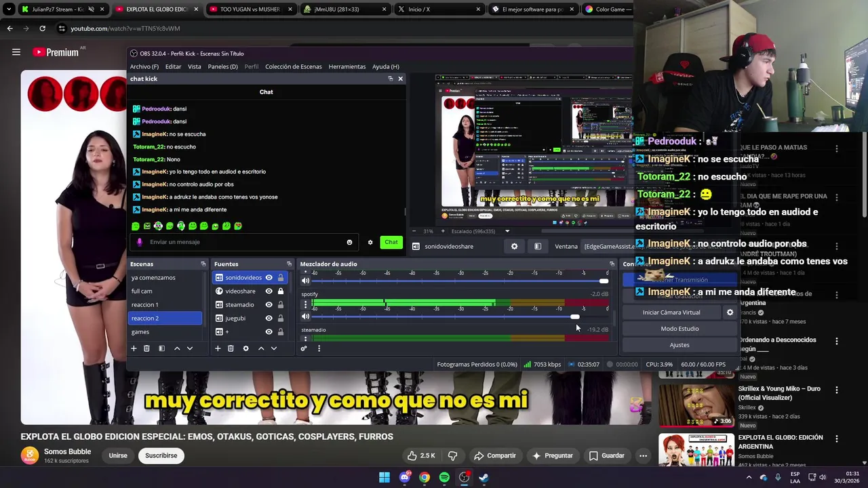868x488 pixels.
Task: Toggle visibility of videoshare source
Action: coord(269,291)
